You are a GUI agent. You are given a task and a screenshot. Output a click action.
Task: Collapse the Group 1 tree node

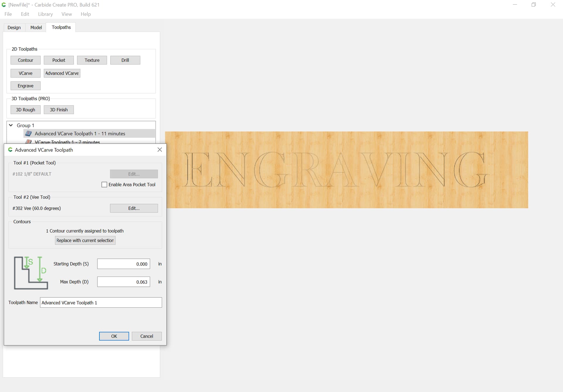[11, 125]
